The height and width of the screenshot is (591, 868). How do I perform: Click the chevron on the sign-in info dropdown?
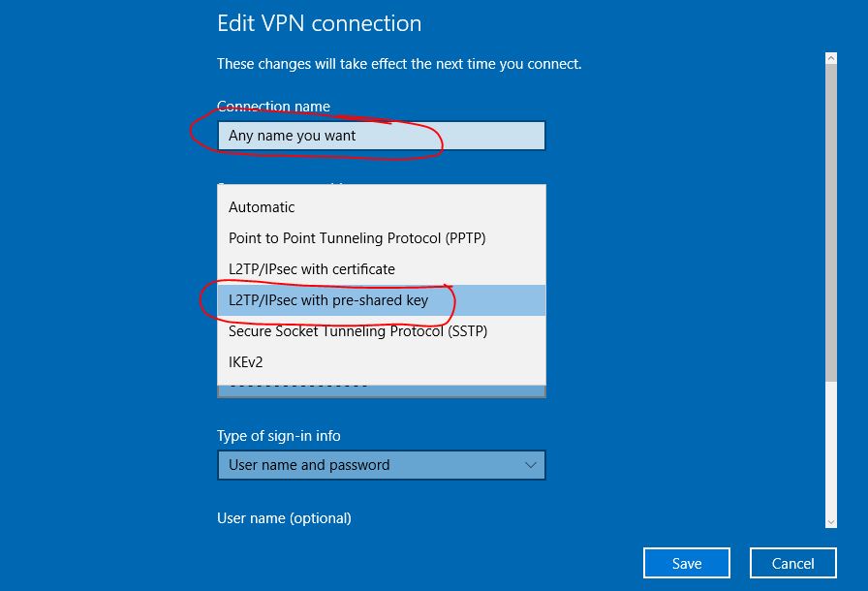coord(530,465)
